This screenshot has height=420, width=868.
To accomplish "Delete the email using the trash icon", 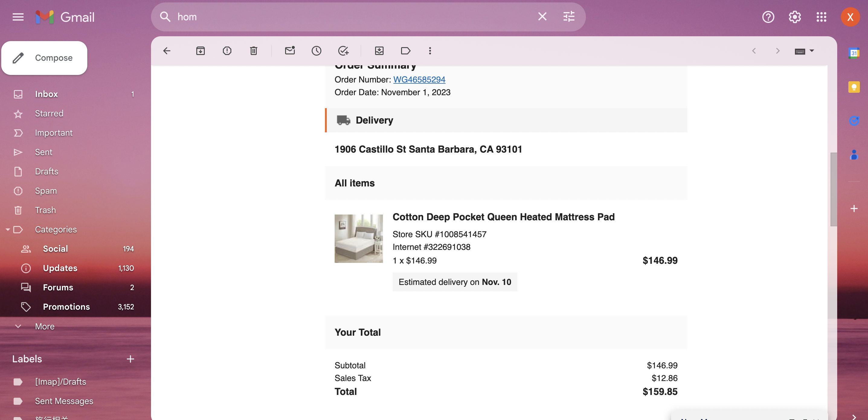I will coord(254,51).
